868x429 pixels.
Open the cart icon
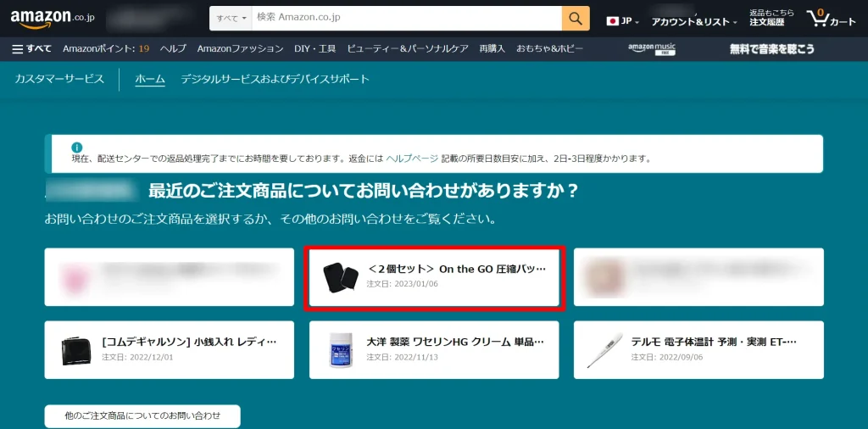[832, 19]
